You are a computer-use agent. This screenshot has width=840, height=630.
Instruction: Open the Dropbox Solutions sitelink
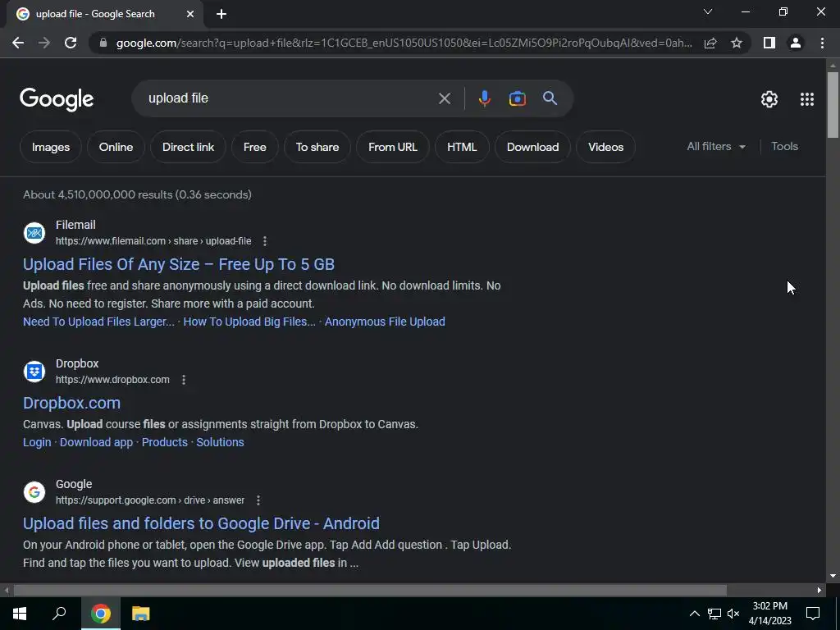coord(220,442)
